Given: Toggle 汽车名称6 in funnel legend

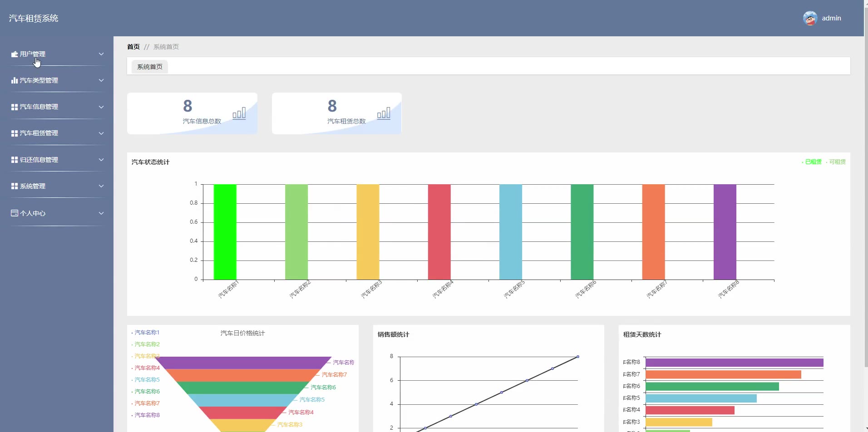Looking at the screenshot, I should click(146, 392).
